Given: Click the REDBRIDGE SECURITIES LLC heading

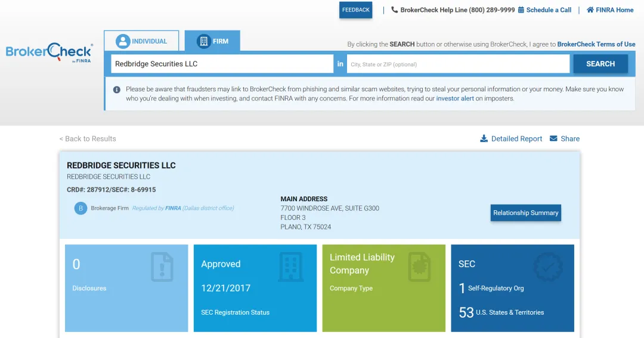Looking at the screenshot, I should [x=121, y=165].
